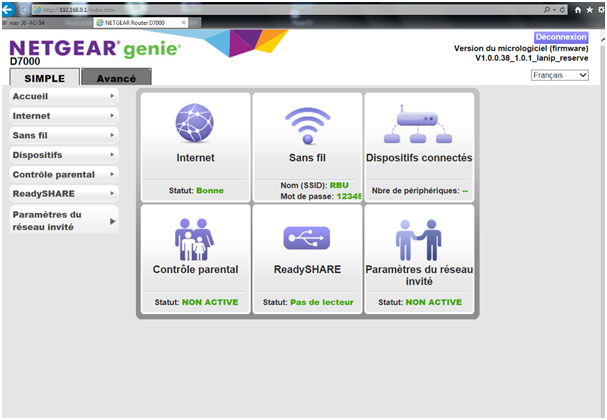Viewport: 607px width, 420px height.
Task: Click guest network NON ACTIVE status
Action: point(434,302)
